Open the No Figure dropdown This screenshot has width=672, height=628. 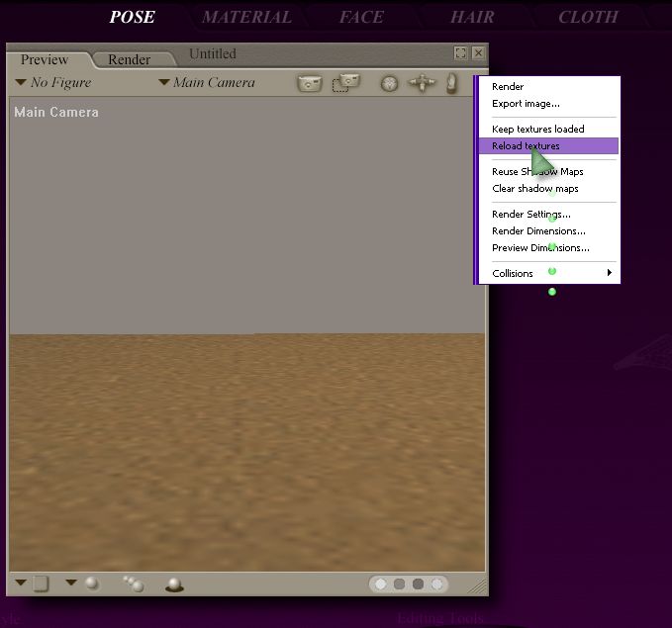(54, 83)
